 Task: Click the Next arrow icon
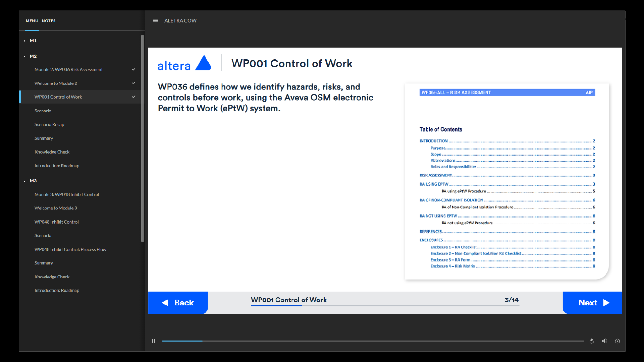(606, 303)
